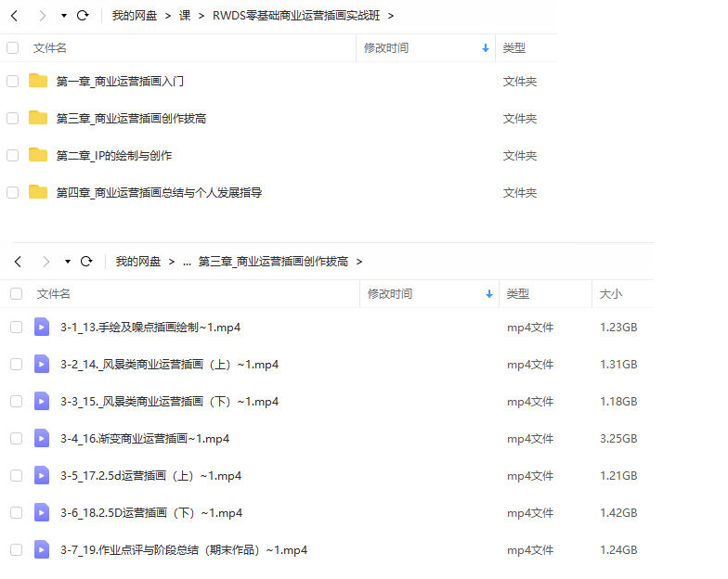Check the 第二章_IP的绘制与创作 folder checkbox
The width and height of the screenshot is (728, 579).
pos(13,156)
